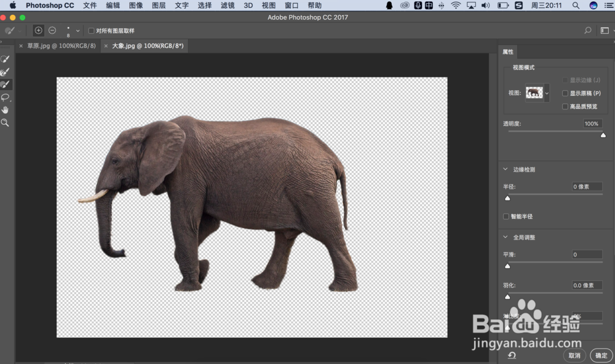Choose add to selection mode icon
615x364 pixels.
click(38, 31)
